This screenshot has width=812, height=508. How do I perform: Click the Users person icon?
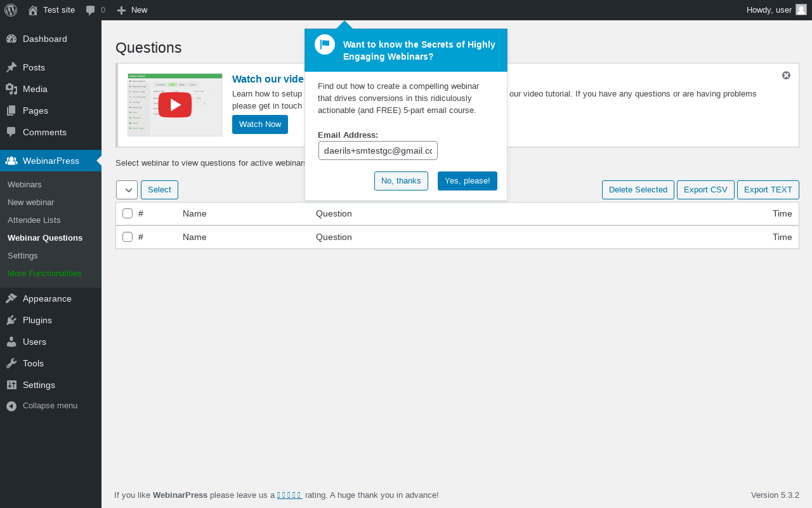[x=11, y=342]
